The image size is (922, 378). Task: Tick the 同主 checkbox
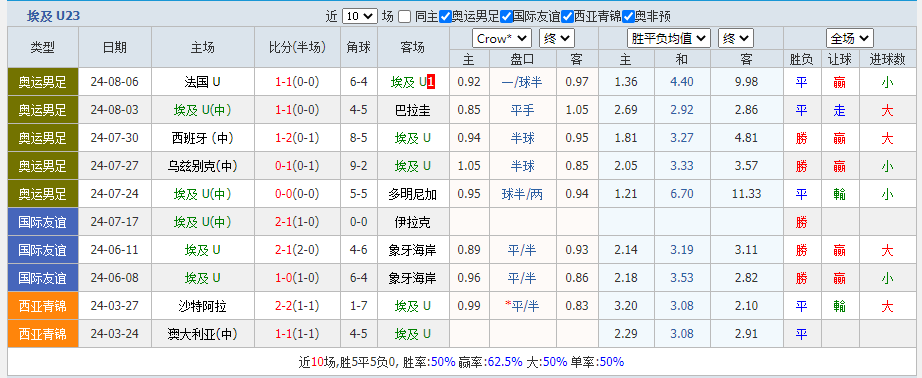pos(405,16)
